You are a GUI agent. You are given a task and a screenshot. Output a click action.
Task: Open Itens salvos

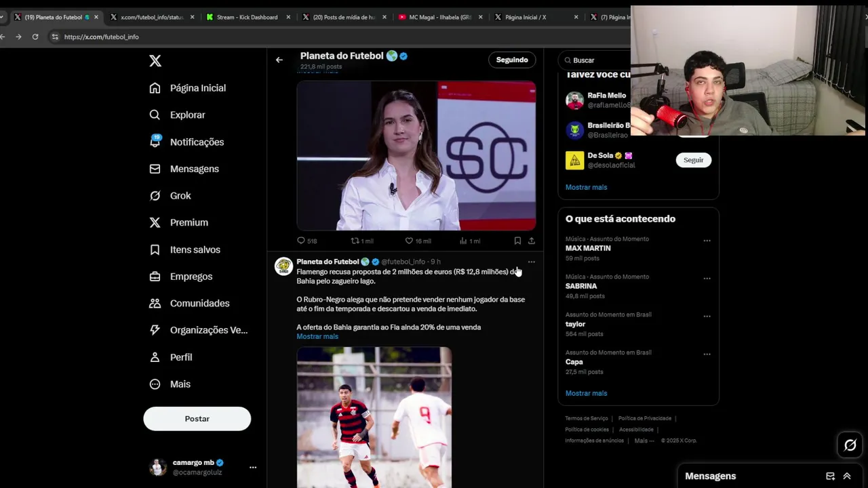[x=184, y=249]
